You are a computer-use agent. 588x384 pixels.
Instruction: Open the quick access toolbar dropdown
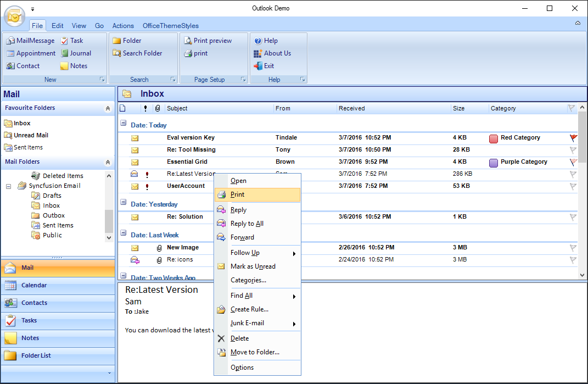point(32,9)
